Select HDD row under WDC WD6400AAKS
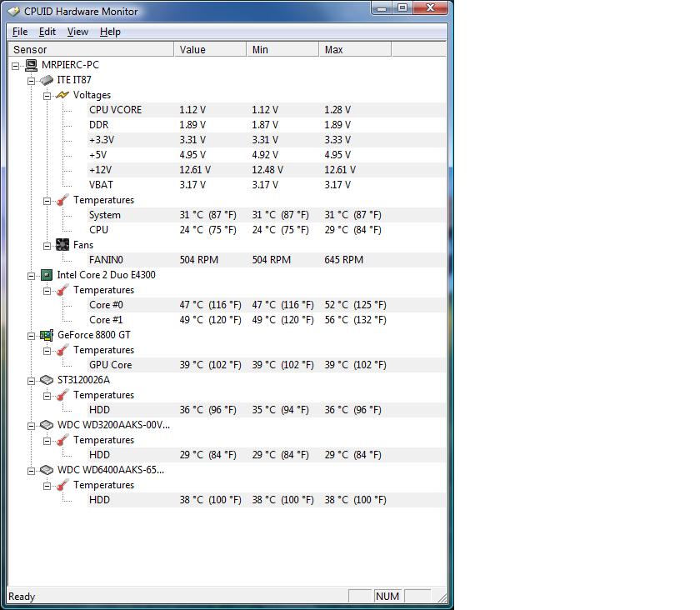The height and width of the screenshot is (610, 700). click(x=267, y=500)
